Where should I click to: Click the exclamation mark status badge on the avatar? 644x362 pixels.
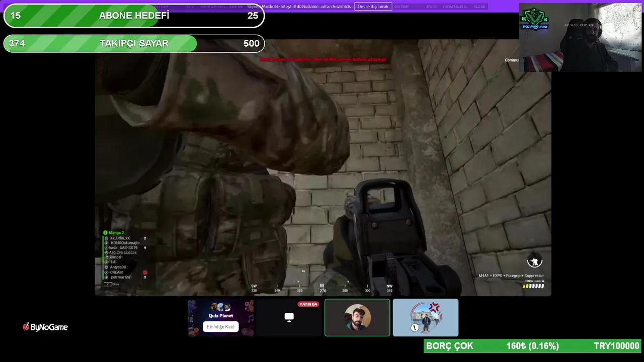point(415,328)
